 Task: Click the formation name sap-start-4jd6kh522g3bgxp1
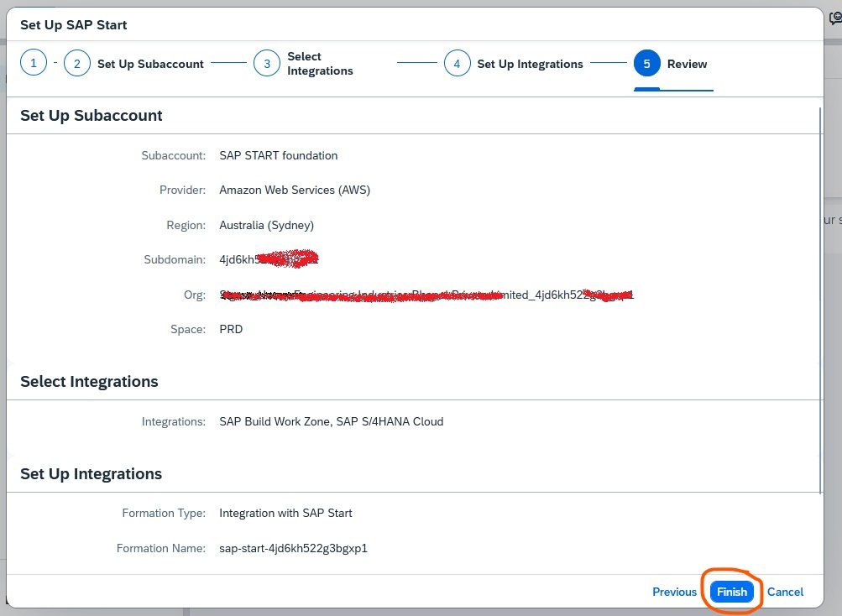pos(293,548)
